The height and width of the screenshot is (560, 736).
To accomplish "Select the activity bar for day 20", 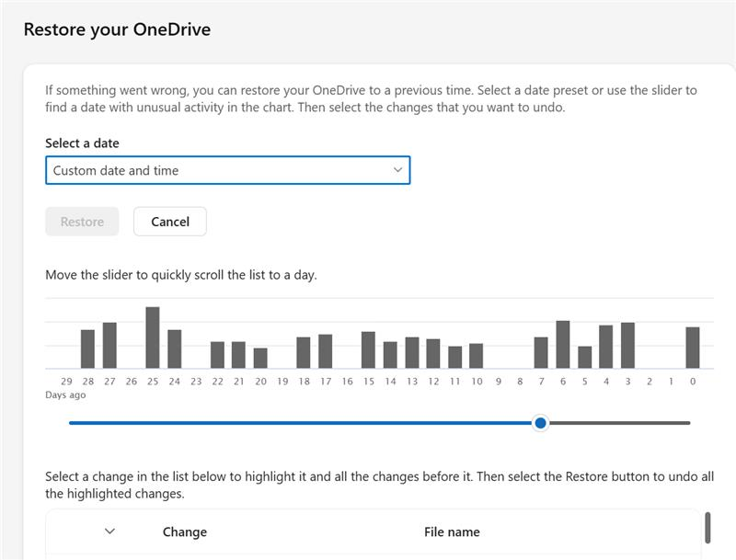I will (260, 359).
